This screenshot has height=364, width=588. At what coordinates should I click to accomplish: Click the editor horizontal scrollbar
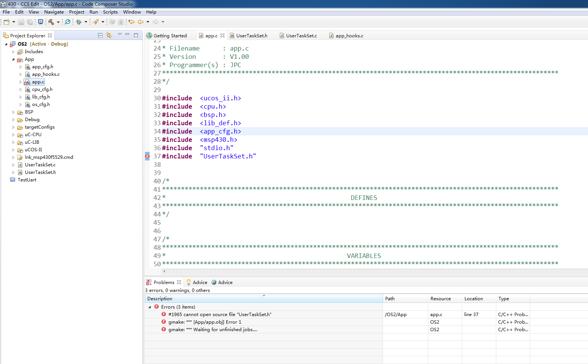374,271
